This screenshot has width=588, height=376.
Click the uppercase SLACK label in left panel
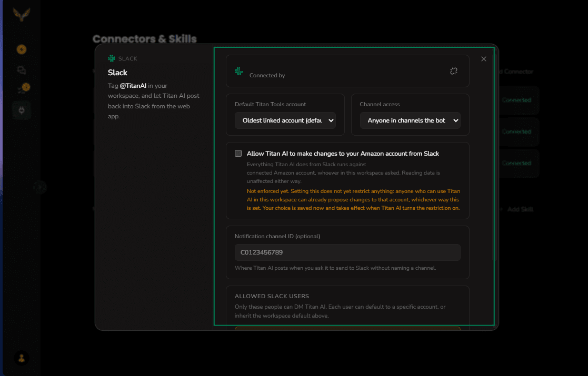point(128,58)
